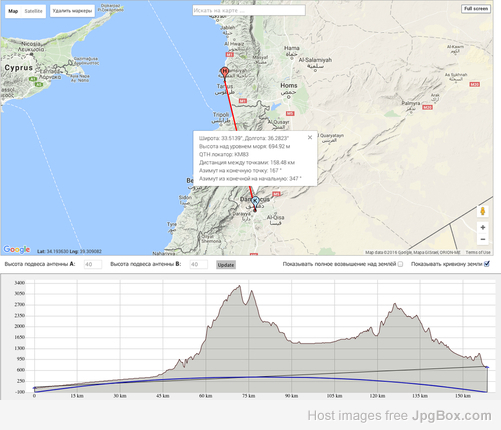The height and width of the screenshot is (430, 501).
Task: Select antenna A height input
Action: (93, 264)
